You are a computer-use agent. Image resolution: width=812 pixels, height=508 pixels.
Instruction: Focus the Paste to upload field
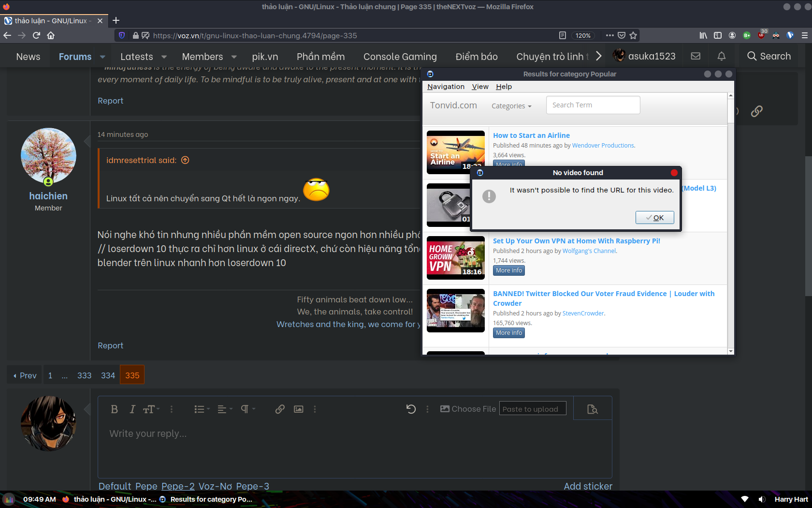click(533, 409)
